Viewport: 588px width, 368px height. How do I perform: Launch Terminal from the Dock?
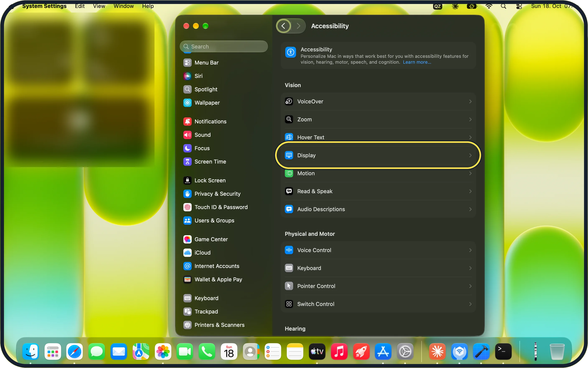(x=503, y=352)
